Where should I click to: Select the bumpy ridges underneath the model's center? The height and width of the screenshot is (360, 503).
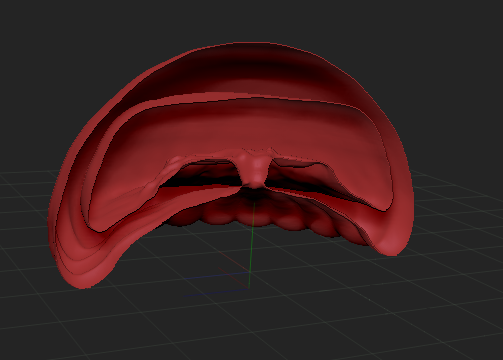253,217
